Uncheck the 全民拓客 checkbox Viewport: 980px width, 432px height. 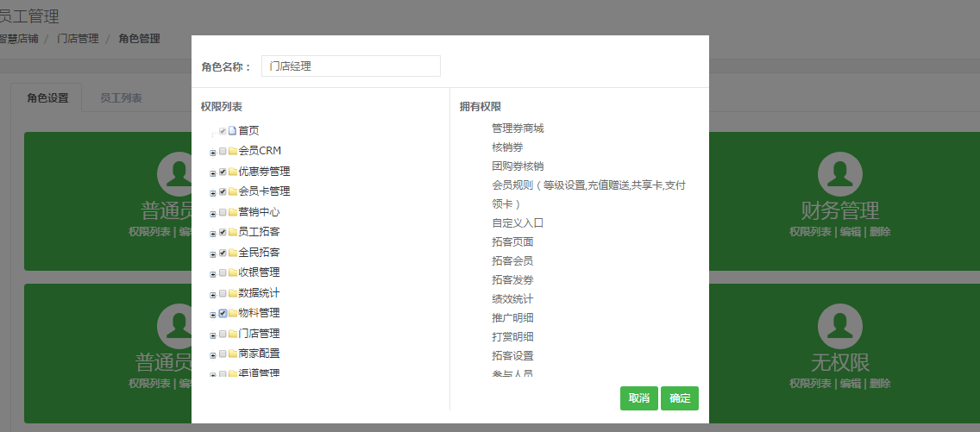tap(223, 253)
